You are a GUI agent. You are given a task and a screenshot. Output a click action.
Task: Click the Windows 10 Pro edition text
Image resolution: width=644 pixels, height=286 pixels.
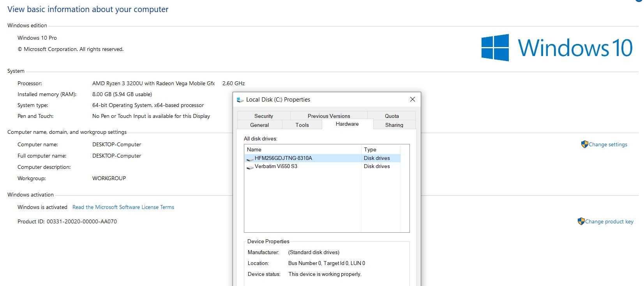pyautogui.click(x=37, y=38)
